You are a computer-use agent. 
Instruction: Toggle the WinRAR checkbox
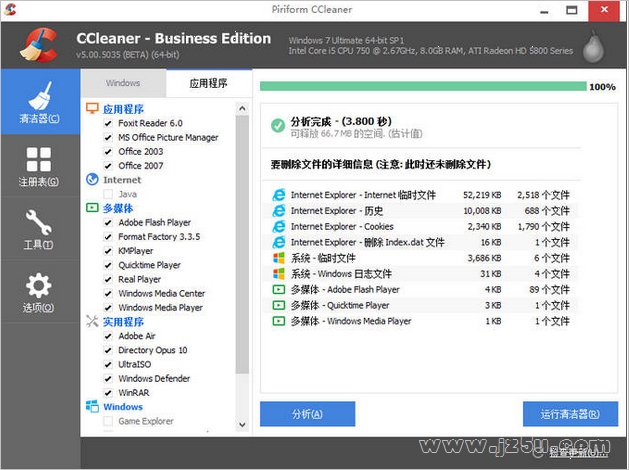pyautogui.click(x=108, y=393)
